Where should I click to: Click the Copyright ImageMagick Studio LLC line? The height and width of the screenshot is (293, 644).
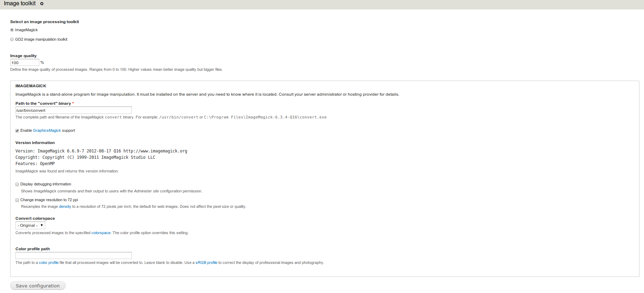[x=85, y=157]
